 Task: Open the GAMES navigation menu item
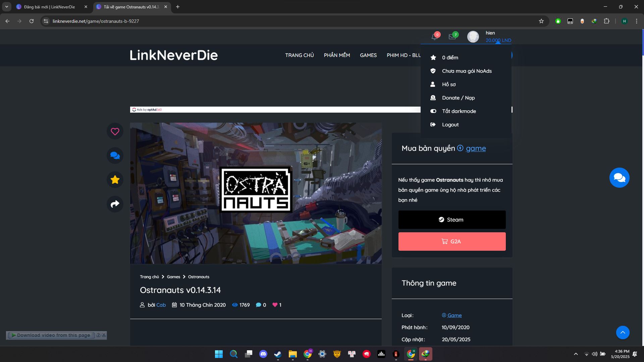368,55
